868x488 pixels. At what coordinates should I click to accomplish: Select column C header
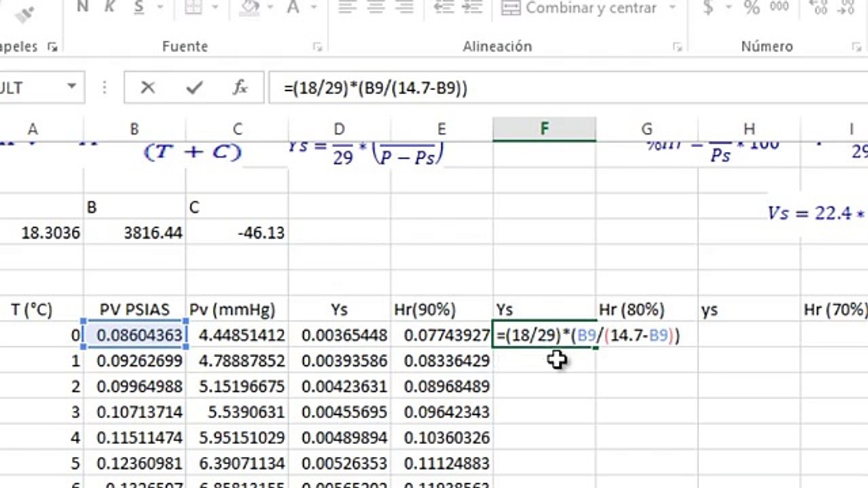[237, 129]
